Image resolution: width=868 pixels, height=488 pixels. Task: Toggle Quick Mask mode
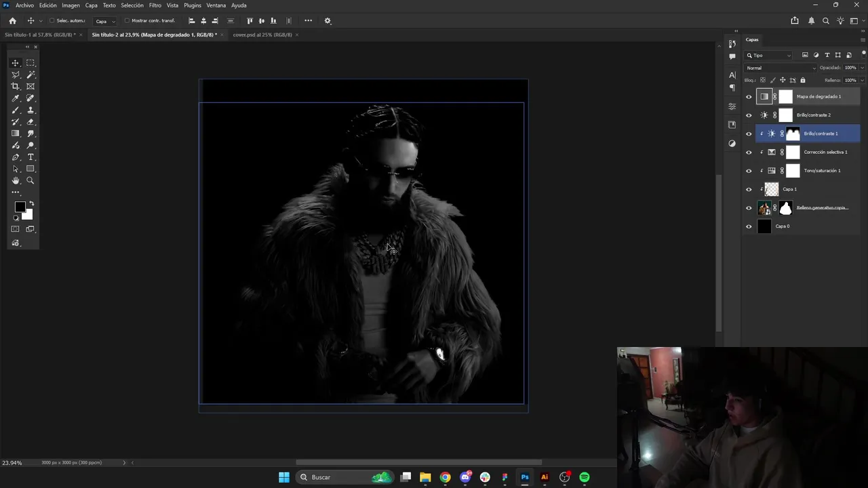[16, 229]
